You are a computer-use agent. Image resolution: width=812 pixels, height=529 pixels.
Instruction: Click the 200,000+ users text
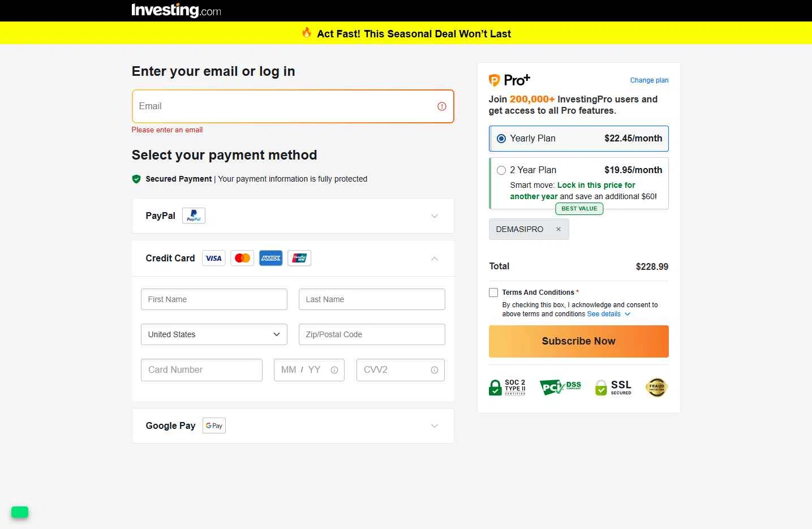(x=532, y=99)
